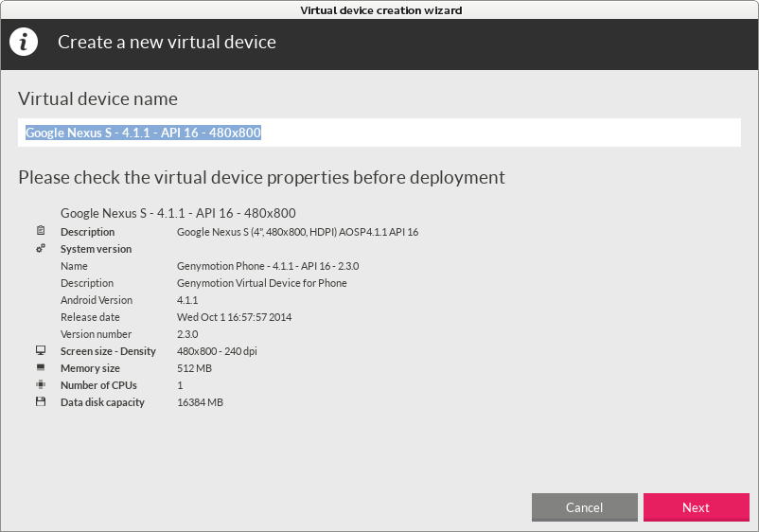Click the '480x800 - 240 dpi' value
This screenshot has height=532, width=759.
coord(217,351)
